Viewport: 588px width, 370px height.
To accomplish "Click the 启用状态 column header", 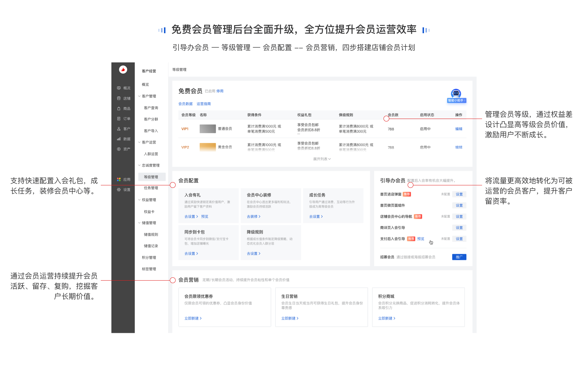I will tap(427, 115).
